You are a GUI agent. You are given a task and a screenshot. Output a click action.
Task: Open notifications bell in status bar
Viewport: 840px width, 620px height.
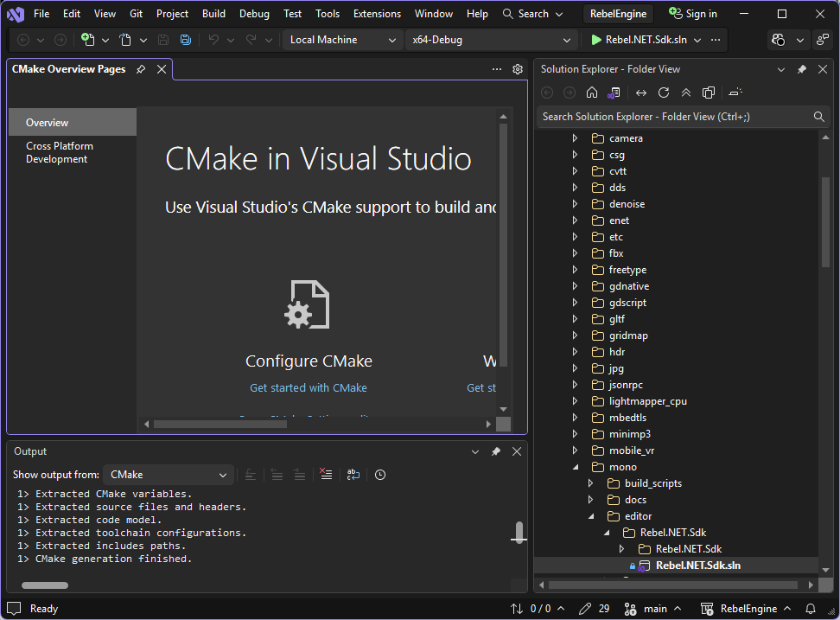(x=811, y=609)
